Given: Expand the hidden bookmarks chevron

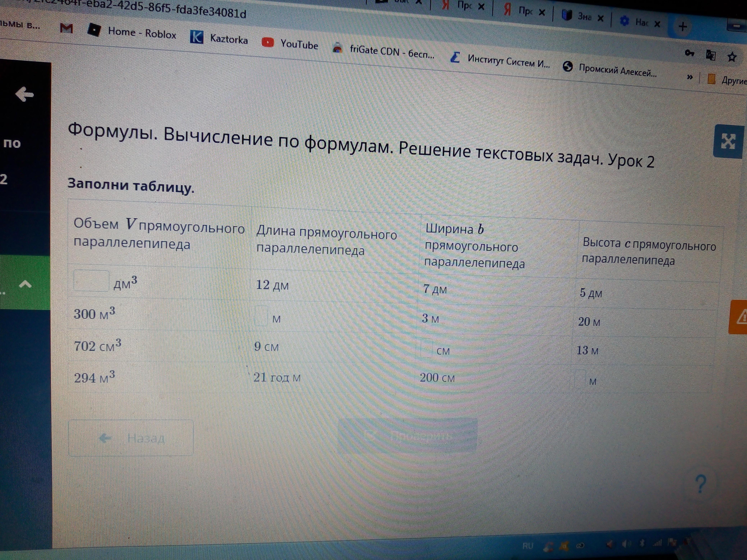Looking at the screenshot, I should [x=690, y=78].
